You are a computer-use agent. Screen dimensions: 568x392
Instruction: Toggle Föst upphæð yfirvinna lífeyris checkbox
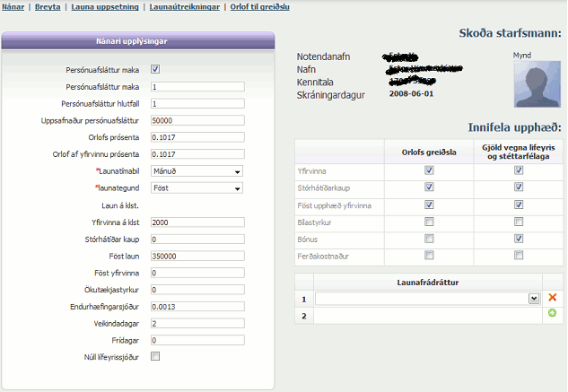pos(519,205)
